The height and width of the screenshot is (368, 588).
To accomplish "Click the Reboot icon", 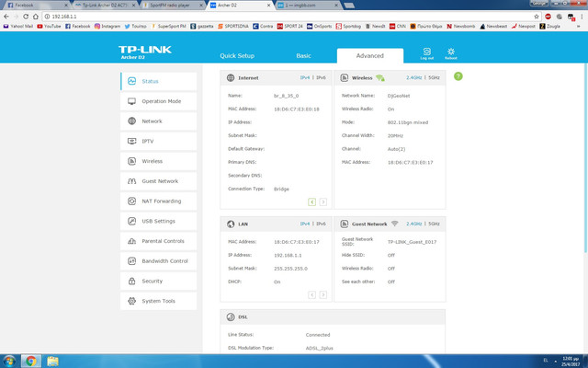I will (451, 53).
